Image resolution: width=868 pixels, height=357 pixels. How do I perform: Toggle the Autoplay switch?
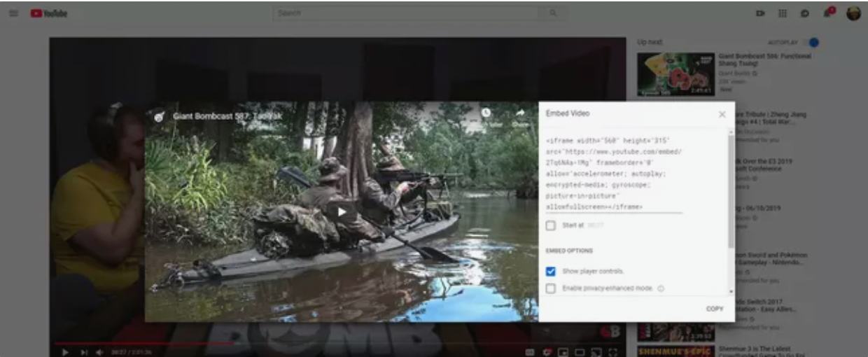tap(813, 43)
